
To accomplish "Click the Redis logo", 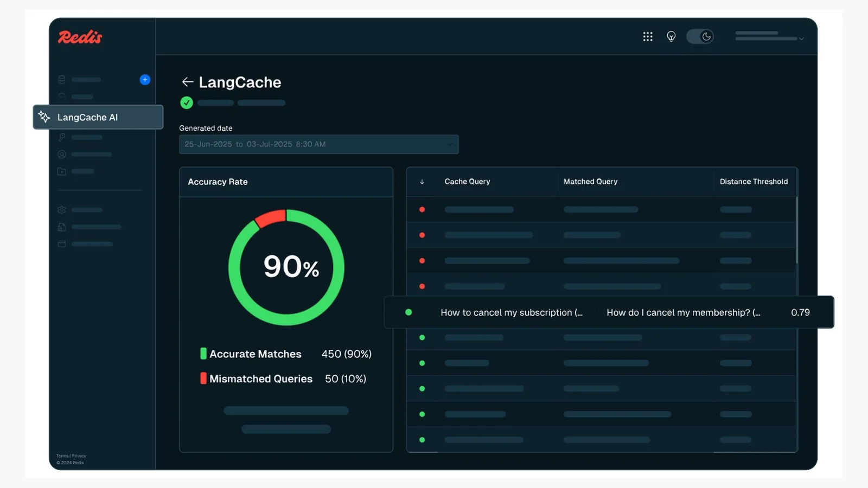I will [80, 37].
